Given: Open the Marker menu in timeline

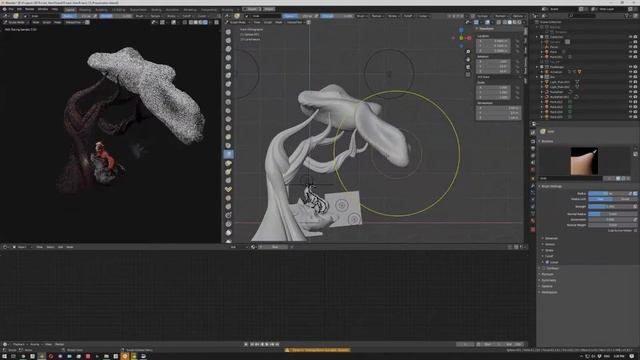Looking at the screenshot, I should click(60, 344).
